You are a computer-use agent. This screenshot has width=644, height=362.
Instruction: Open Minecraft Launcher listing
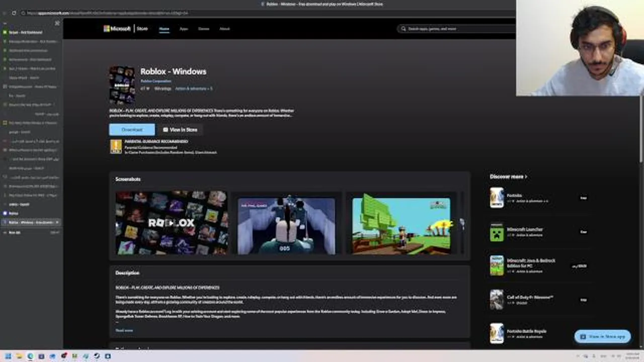(x=524, y=229)
